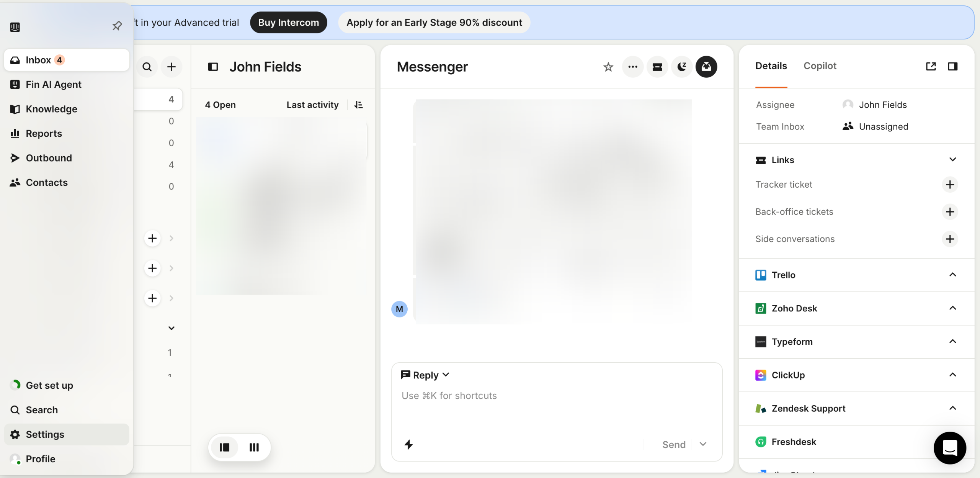Open the Send options dropdown arrow
This screenshot has width=980, height=478.
coord(703,444)
